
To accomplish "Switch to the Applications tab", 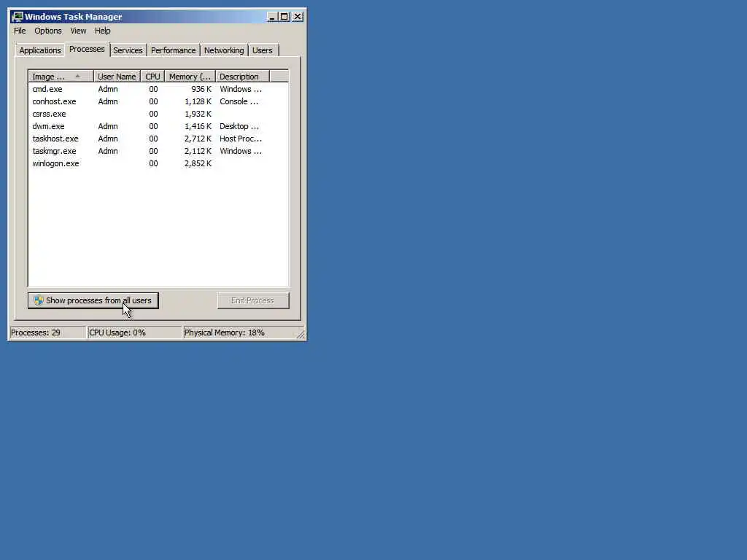I will click(x=40, y=50).
